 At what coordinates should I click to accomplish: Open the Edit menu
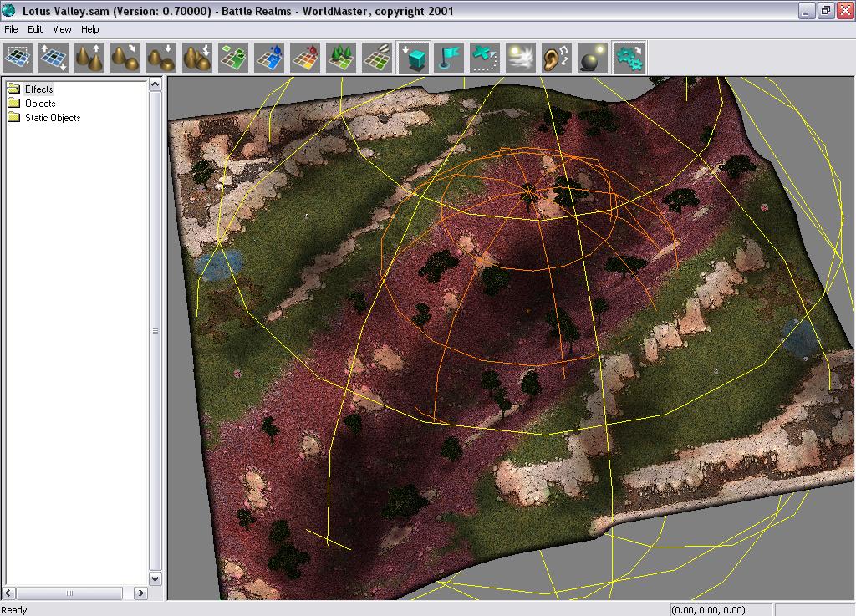point(35,29)
